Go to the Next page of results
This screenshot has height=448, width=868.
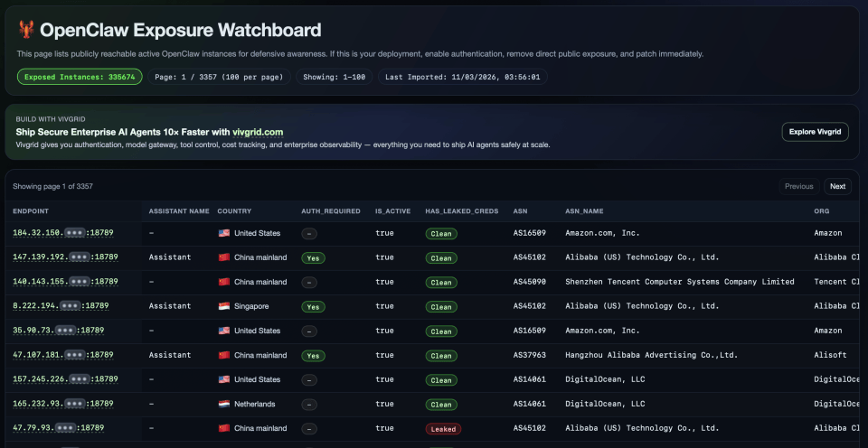(x=837, y=186)
